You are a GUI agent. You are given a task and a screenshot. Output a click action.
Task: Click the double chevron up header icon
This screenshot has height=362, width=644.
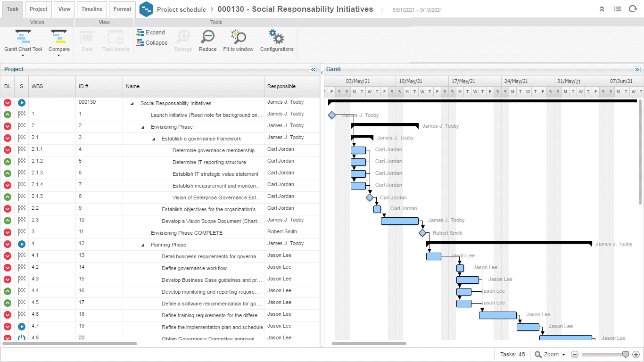tap(602, 9)
